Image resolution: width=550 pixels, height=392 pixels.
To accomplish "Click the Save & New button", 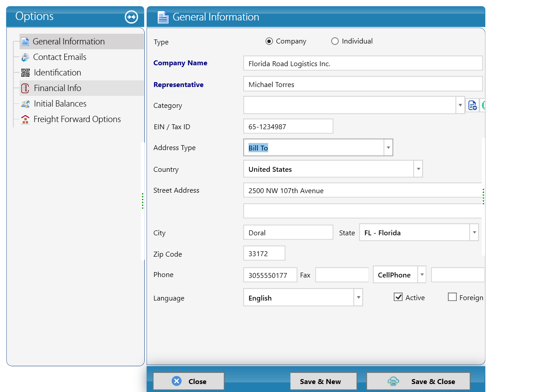I will [324, 381].
